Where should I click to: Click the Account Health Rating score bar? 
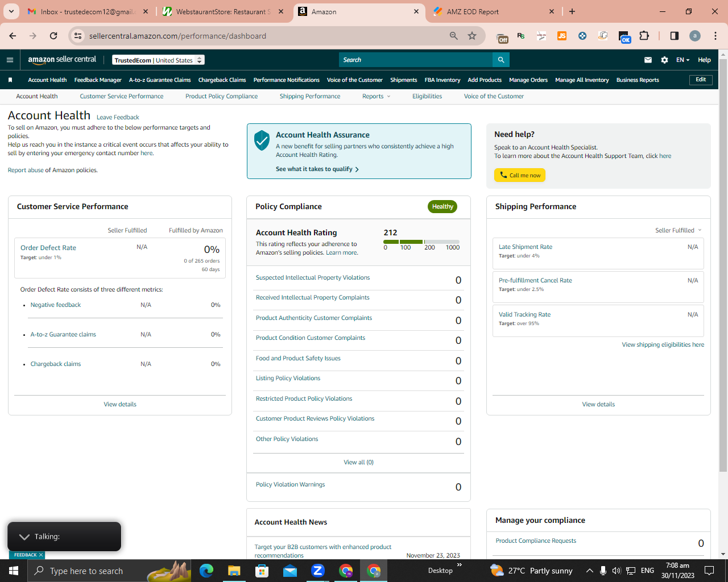point(421,242)
